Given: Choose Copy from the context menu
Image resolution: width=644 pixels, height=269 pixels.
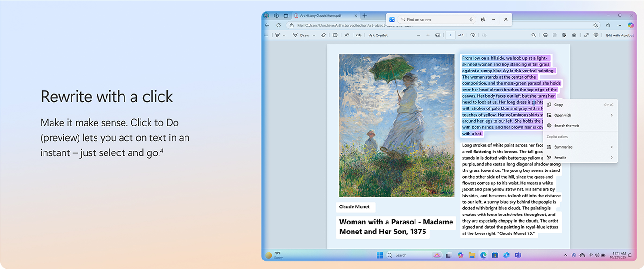Looking at the screenshot, I should pyautogui.click(x=558, y=105).
